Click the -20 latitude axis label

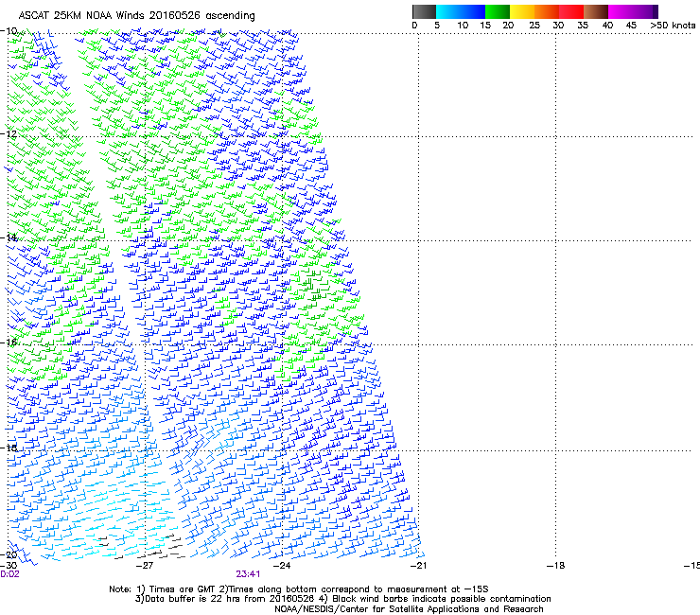[x=9, y=554]
